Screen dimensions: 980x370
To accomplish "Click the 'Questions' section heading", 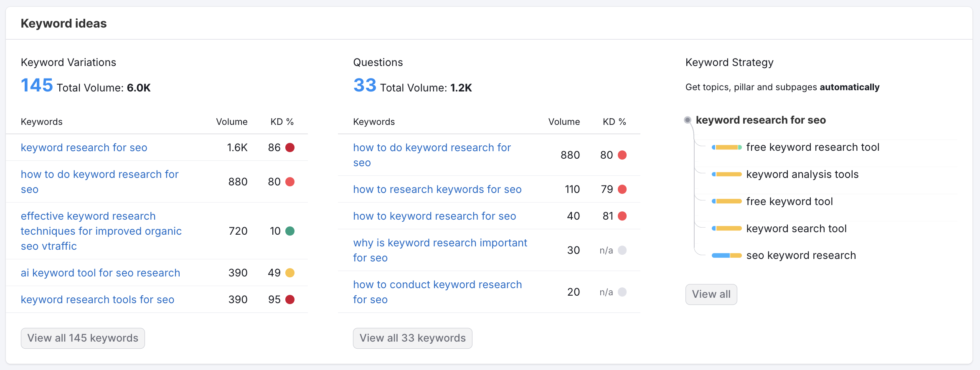I will [378, 63].
